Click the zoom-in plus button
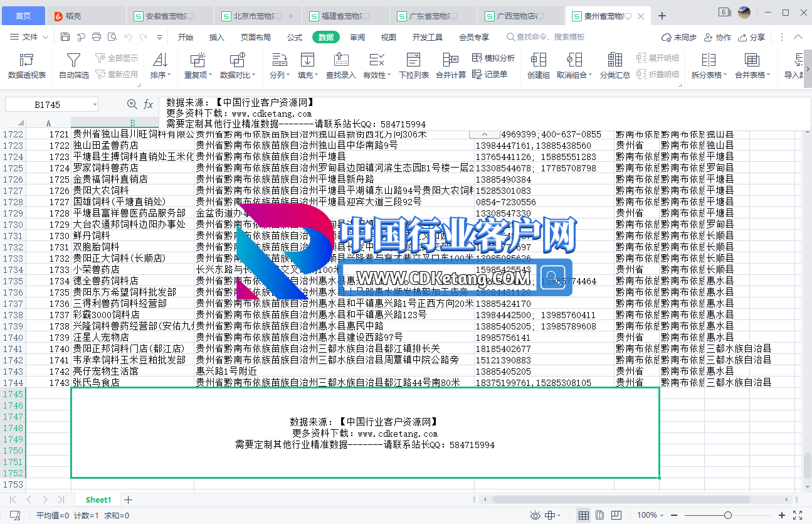The height and width of the screenshot is (524, 812). (x=781, y=515)
